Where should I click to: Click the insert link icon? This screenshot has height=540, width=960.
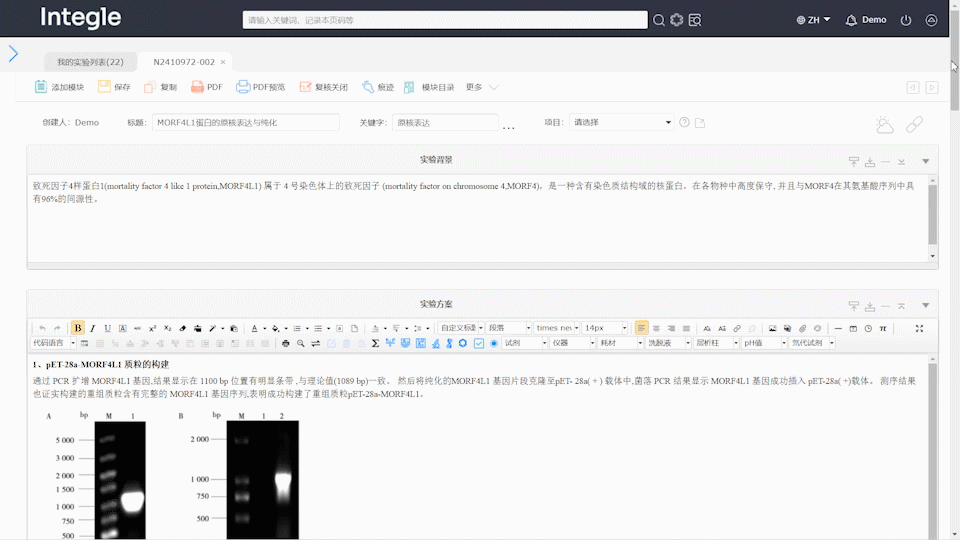[737, 328]
